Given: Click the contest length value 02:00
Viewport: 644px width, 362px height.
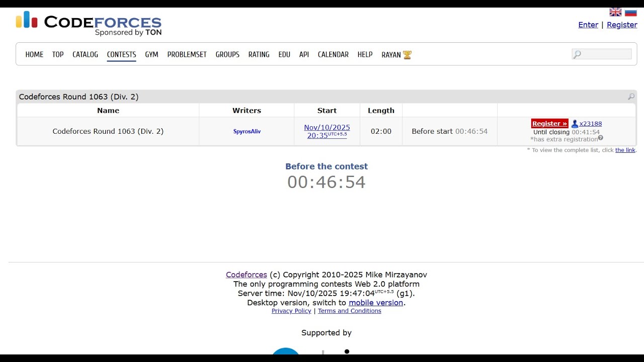Looking at the screenshot, I should pyautogui.click(x=381, y=131).
